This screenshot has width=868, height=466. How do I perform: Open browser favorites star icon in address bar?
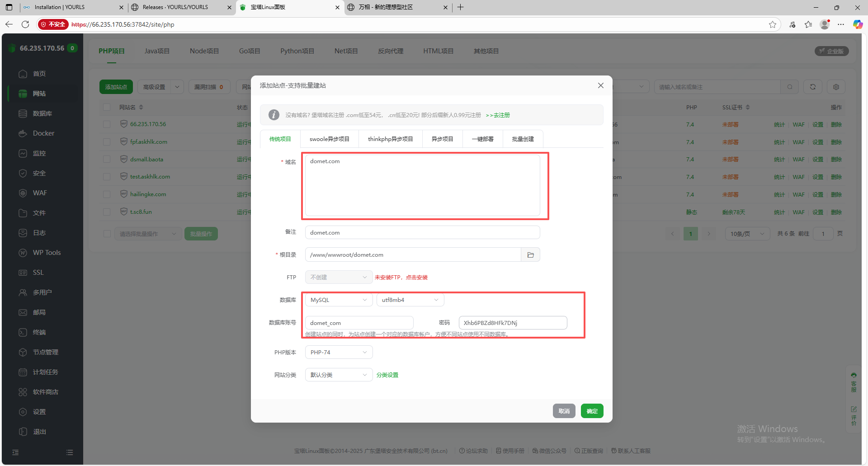tap(772, 24)
